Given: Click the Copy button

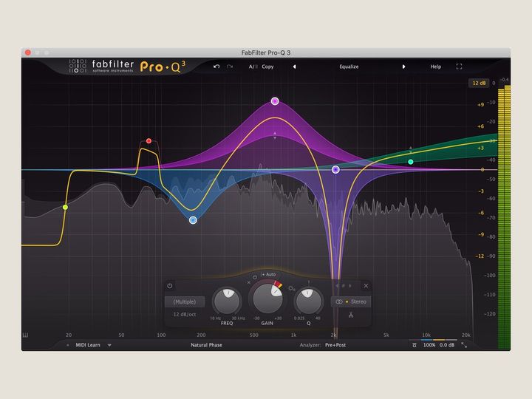Looking at the screenshot, I should (x=267, y=66).
